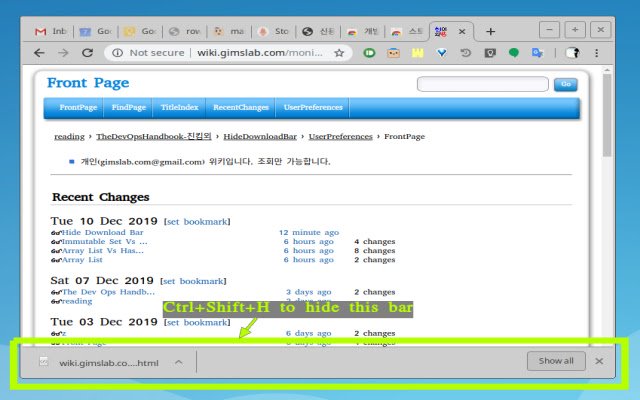
Task: Expand the download item options chevron
Action: [178, 362]
